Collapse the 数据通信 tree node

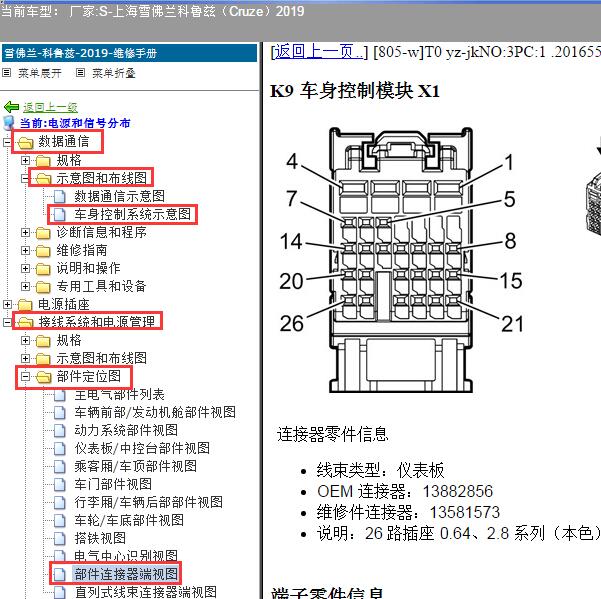tap(7, 142)
